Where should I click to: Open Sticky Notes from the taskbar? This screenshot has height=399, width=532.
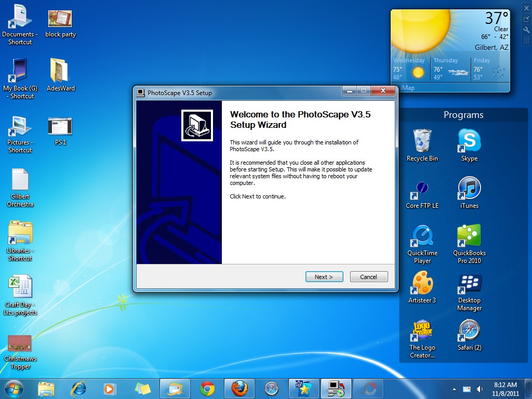point(142,389)
